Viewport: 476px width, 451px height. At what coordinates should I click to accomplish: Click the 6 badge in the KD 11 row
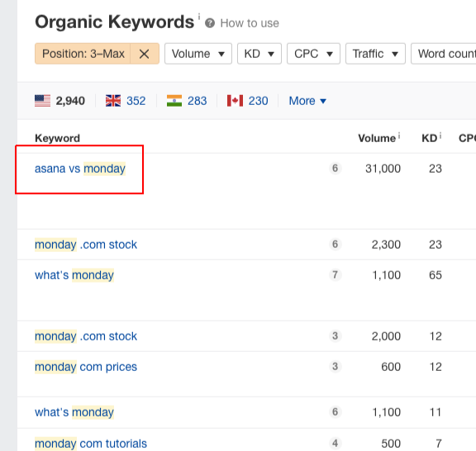[336, 412]
